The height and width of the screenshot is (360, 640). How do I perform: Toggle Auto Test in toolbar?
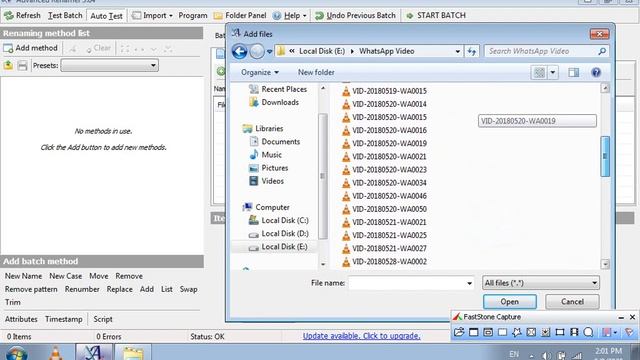pos(106,16)
